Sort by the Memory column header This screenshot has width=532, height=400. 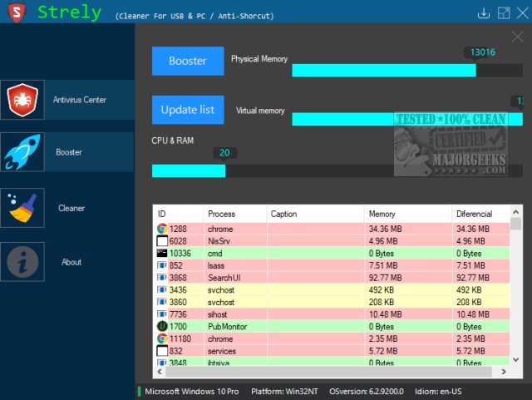pyautogui.click(x=408, y=214)
